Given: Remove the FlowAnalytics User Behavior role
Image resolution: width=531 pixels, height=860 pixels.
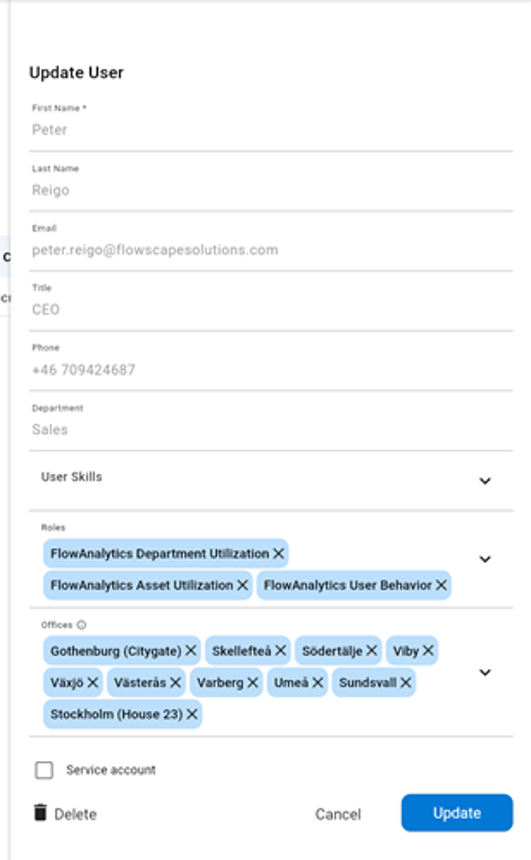Looking at the screenshot, I should (x=441, y=585).
